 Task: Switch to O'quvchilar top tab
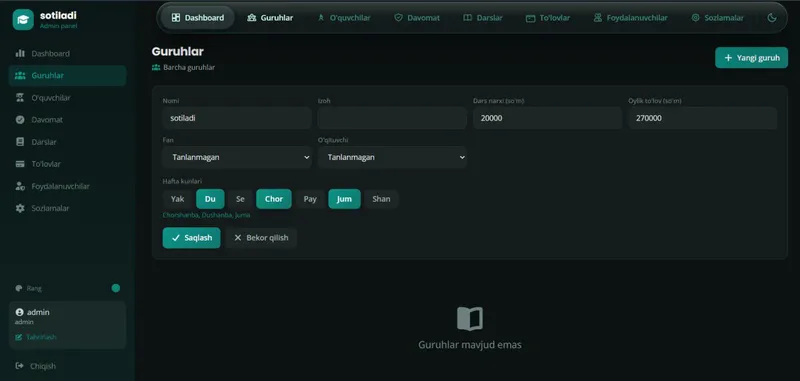pos(344,18)
